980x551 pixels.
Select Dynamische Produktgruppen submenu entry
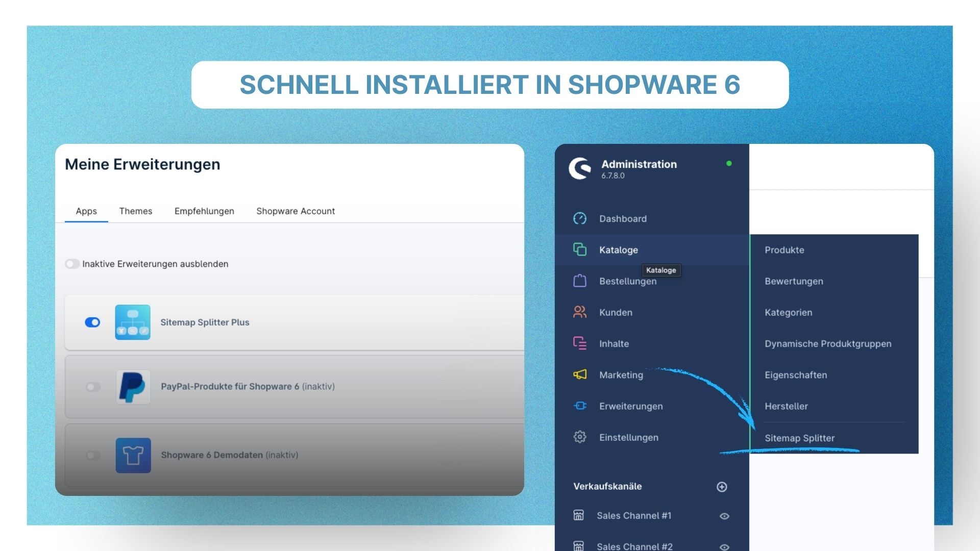point(828,344)
